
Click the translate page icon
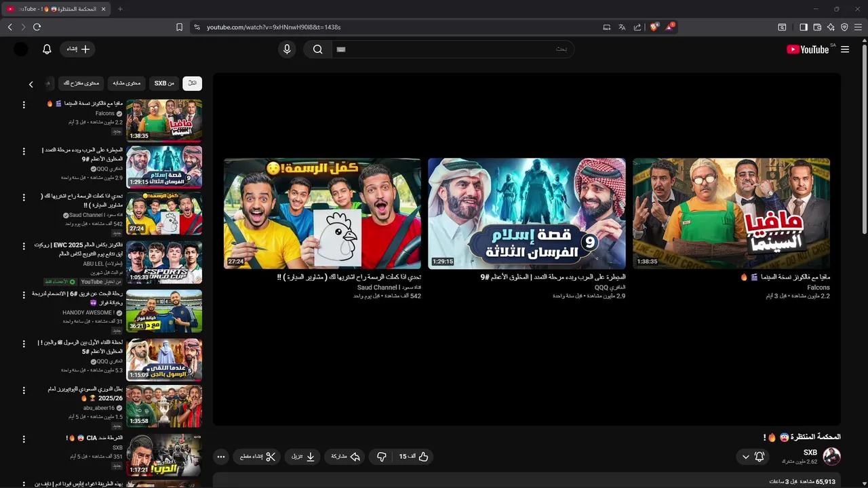pos(622,27)
